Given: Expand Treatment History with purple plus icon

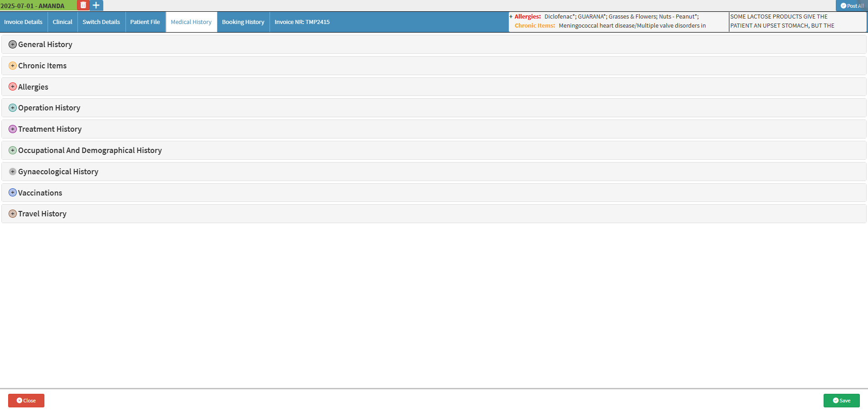Looking at the screenshot, I should (13, 129).
